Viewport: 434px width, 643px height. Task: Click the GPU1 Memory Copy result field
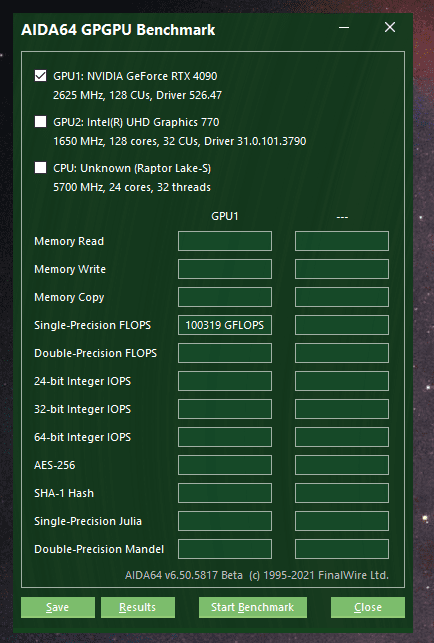point(225,297)
